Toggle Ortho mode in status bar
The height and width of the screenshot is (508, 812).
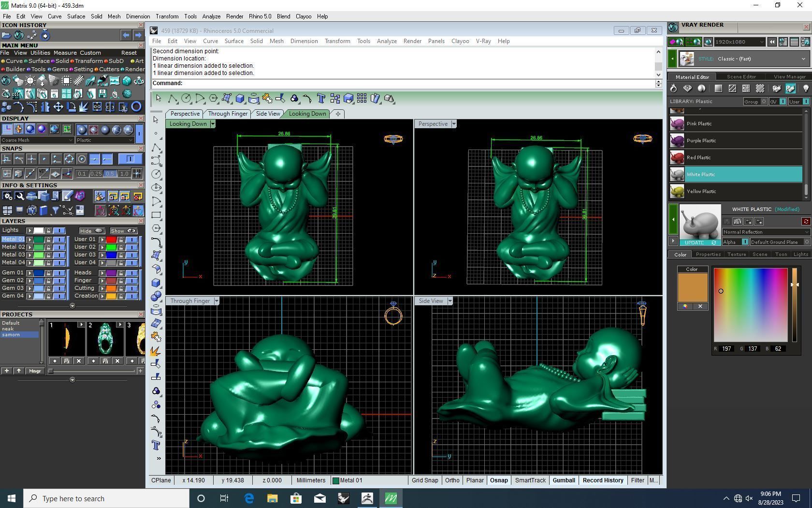click(x=452, y=480)
